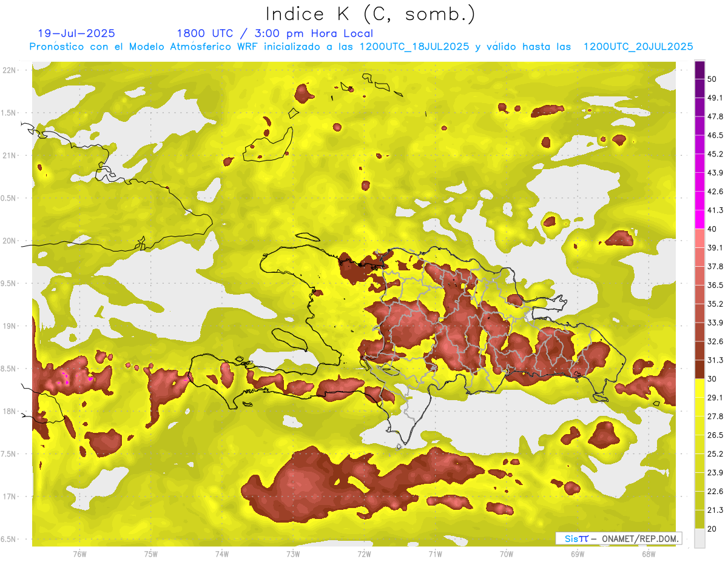Click colorbar value "35.2"
The image size is (728, 562).
coord(715,304)
